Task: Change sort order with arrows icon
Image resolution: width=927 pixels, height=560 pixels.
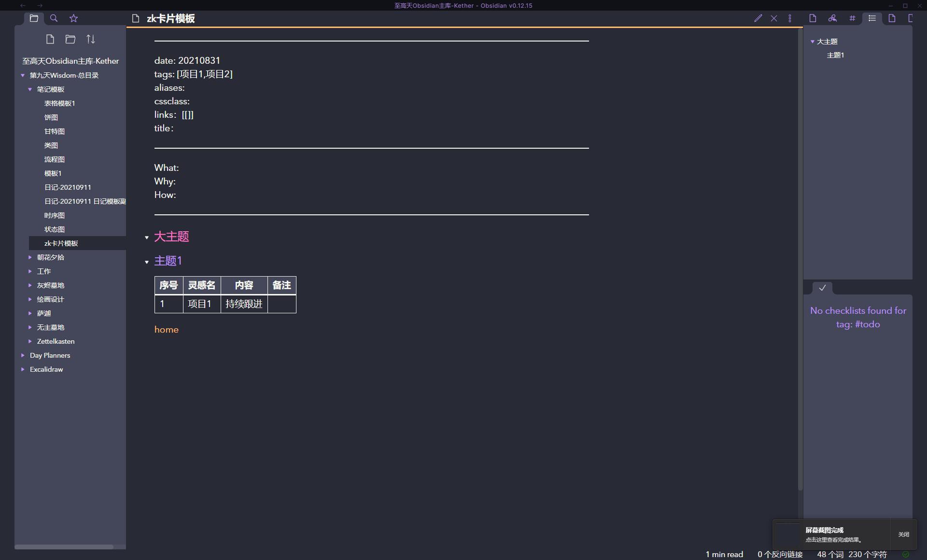Action: point(91,39)
